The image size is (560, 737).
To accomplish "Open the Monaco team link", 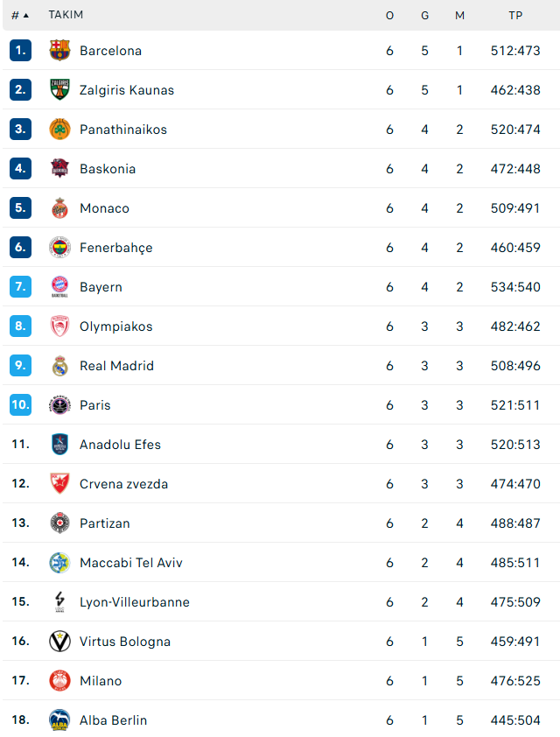I will (104, 208).
